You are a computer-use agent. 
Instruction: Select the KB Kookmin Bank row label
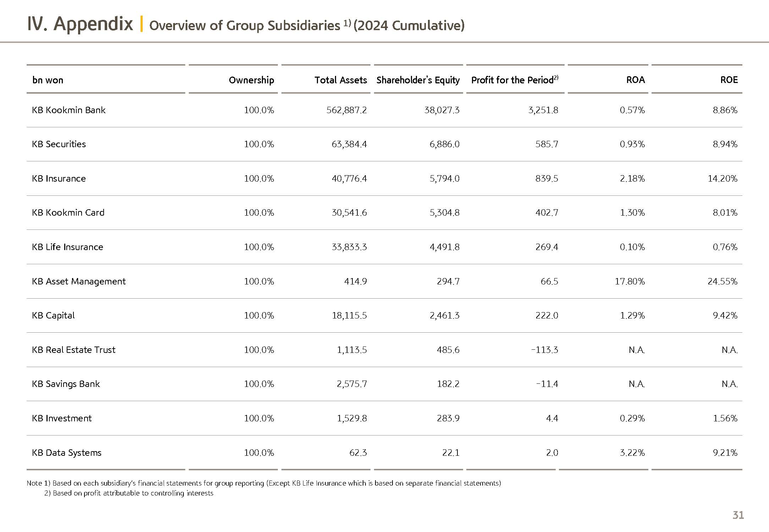[68, 110]
